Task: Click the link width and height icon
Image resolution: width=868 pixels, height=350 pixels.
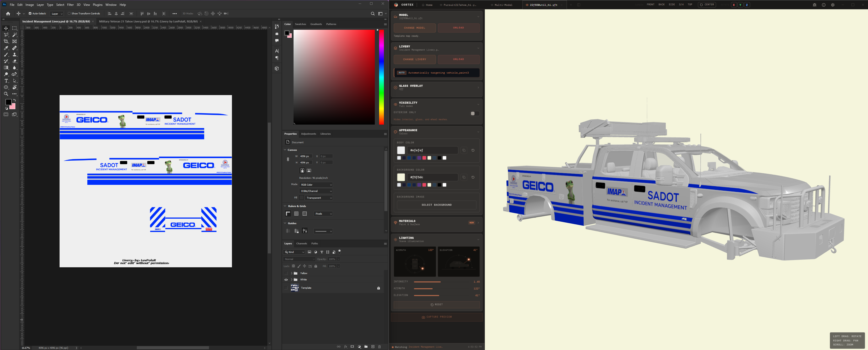Action: coord(288,159)
